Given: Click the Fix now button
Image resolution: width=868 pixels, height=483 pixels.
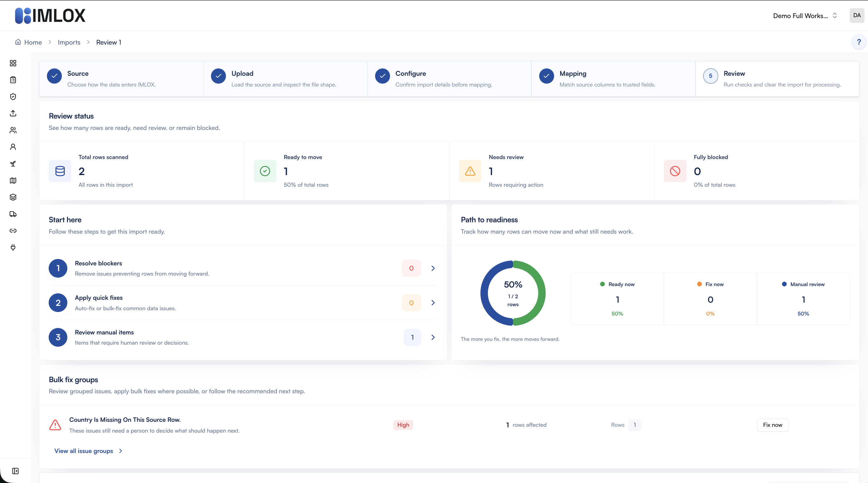Looking at the screenshot, I should pos(773,425).
